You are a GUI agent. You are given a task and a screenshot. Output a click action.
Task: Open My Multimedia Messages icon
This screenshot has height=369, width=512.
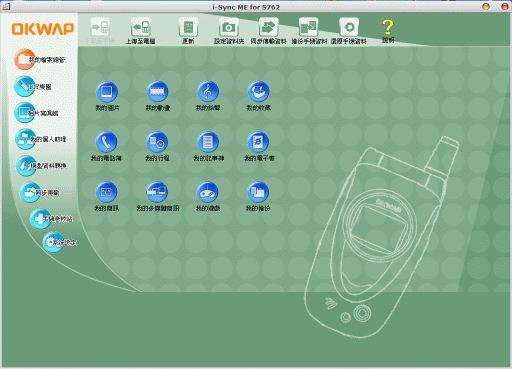[157, 192]
